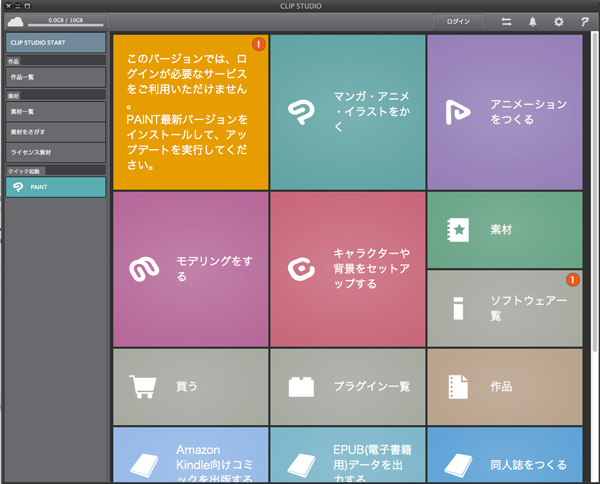This screenshot has height=484, width=600.
Task: Click the PAINT logo icon in sidebar
Action: [x=18, y=187]
